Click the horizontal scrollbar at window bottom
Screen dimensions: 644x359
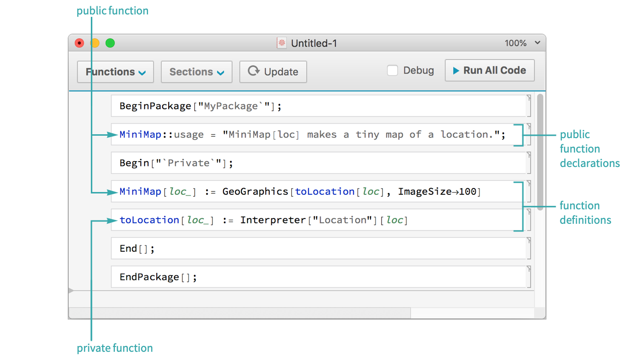[240, 313]
